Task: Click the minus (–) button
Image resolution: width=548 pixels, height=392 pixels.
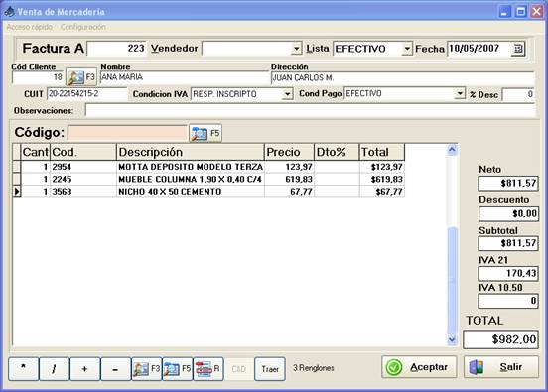Action: [116, 368]
